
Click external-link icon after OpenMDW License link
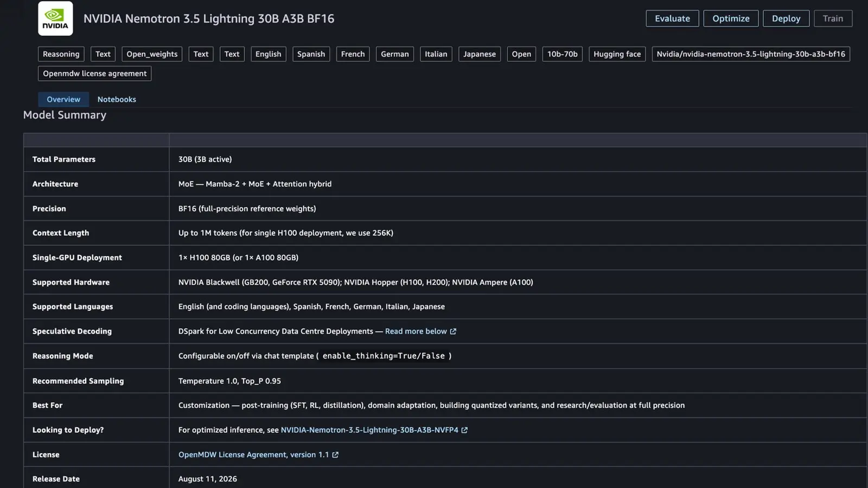coord(335,455)
